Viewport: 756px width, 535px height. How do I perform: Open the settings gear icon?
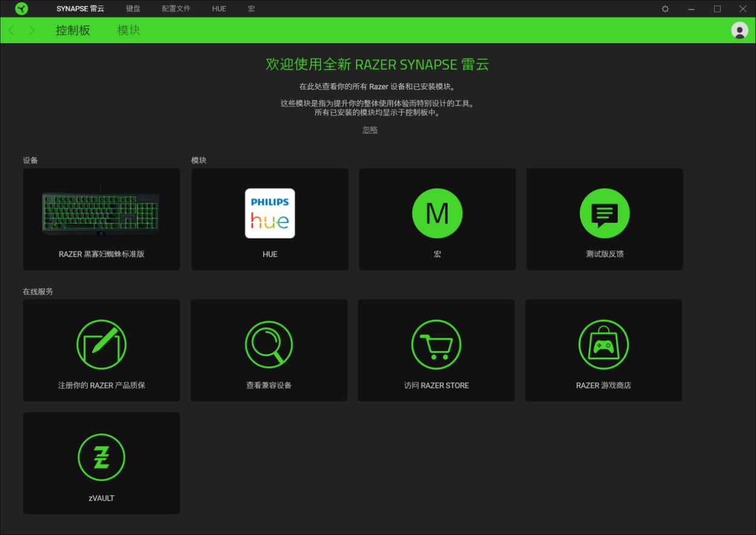[x=665, y=9]
